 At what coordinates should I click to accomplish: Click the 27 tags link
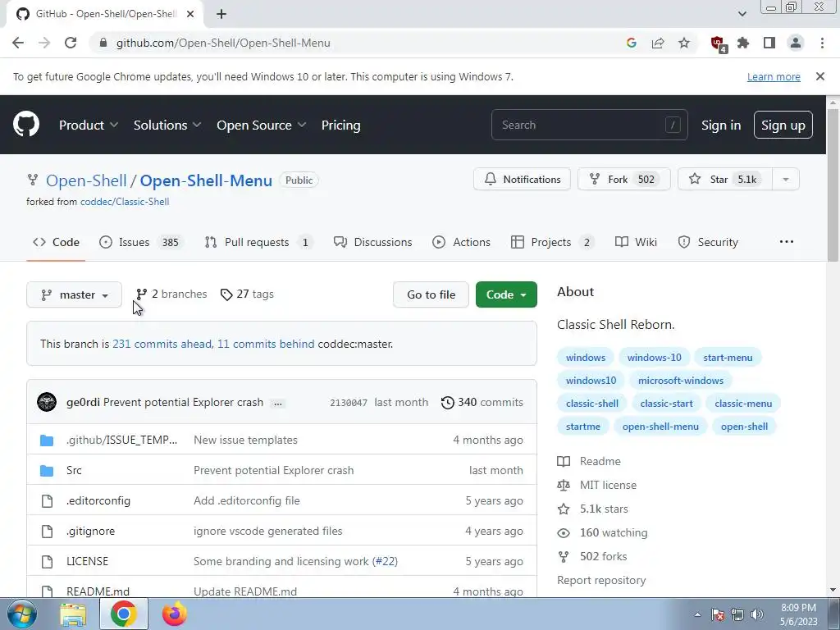click(247, 294)
